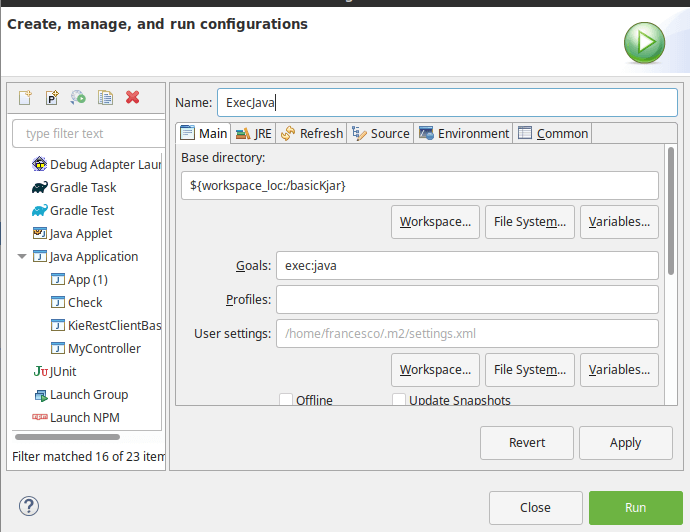Image resolution: width=690 pixels, height=532 pixels.
Task: Click the green Run button
Action: (636, 508)
